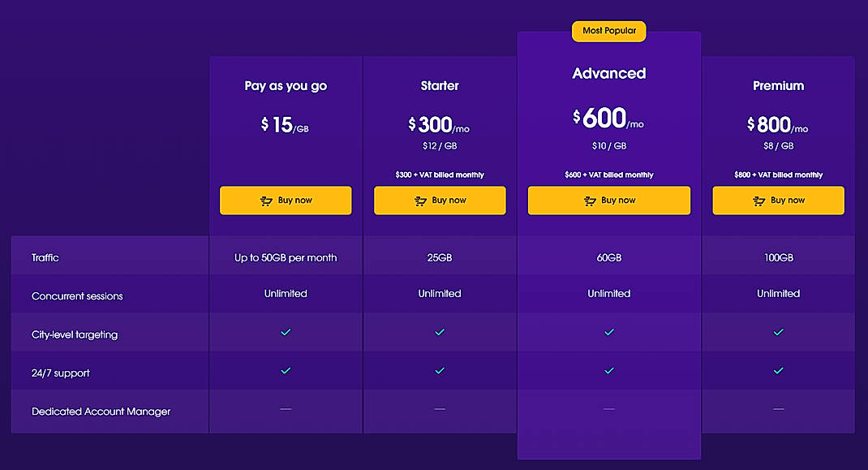Click the cart icon in Pay as you go Buy now
The height and width of the screenshot is (470, 868).
(x=265, y=200)
